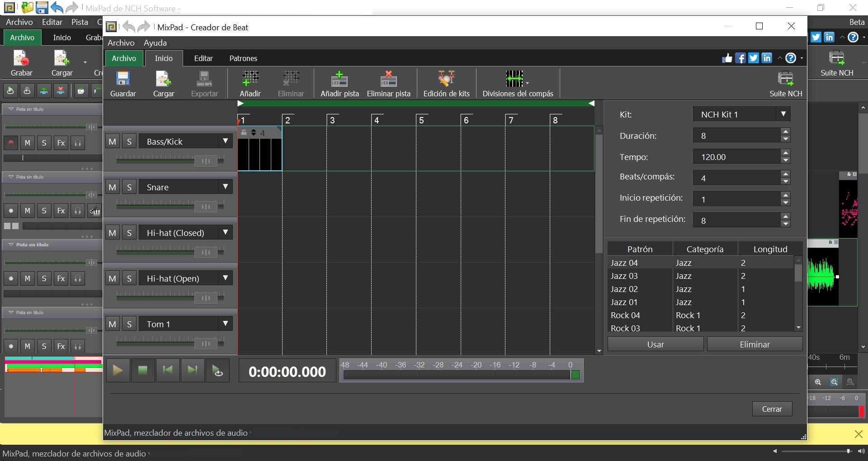Mute the Bass/Kick track

pos(113,141)
